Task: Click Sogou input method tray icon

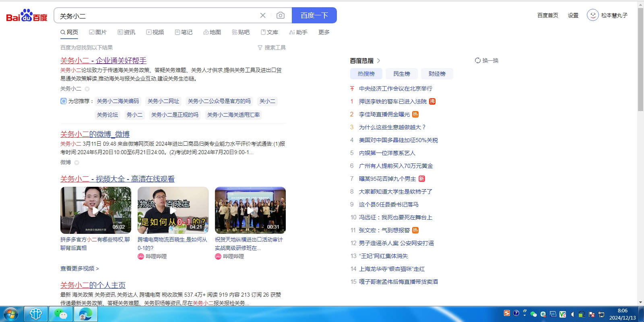Action: point(507,313)
